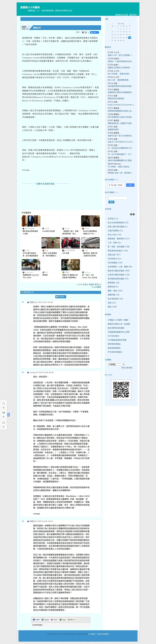Viewport: 156px width, 644px height.
Task: Select day 26 in the calendar
Action: 130,38
